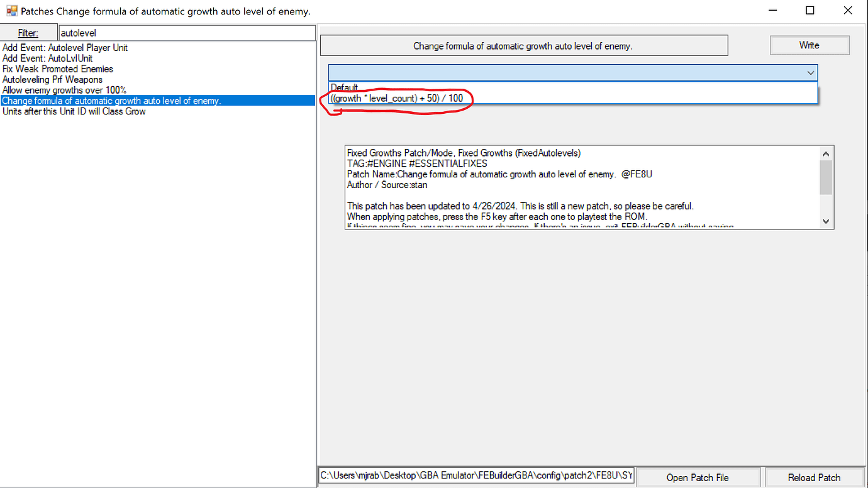
Task: Click the Filter label button
Action: (28, 33)
